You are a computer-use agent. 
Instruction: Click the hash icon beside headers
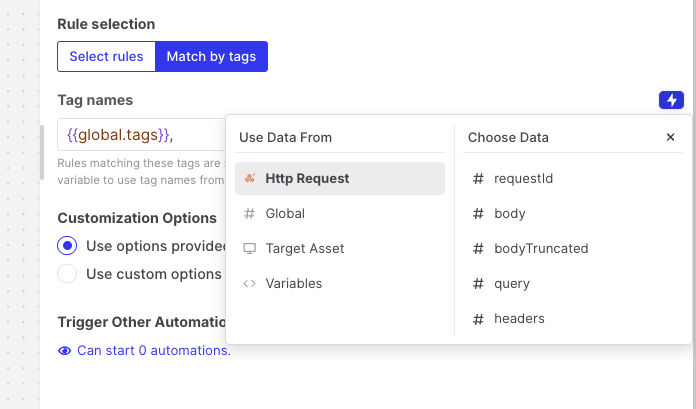pyautogui.click(x=478, y=318)
